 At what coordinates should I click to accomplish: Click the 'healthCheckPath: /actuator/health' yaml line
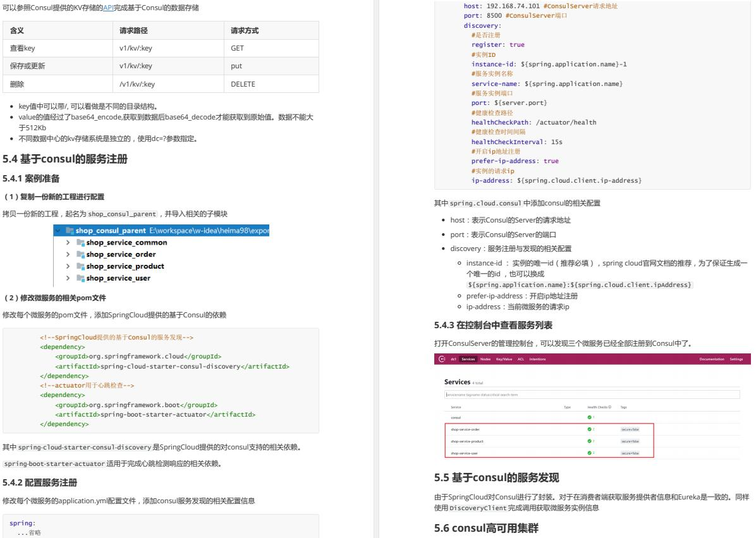(533, 123)
